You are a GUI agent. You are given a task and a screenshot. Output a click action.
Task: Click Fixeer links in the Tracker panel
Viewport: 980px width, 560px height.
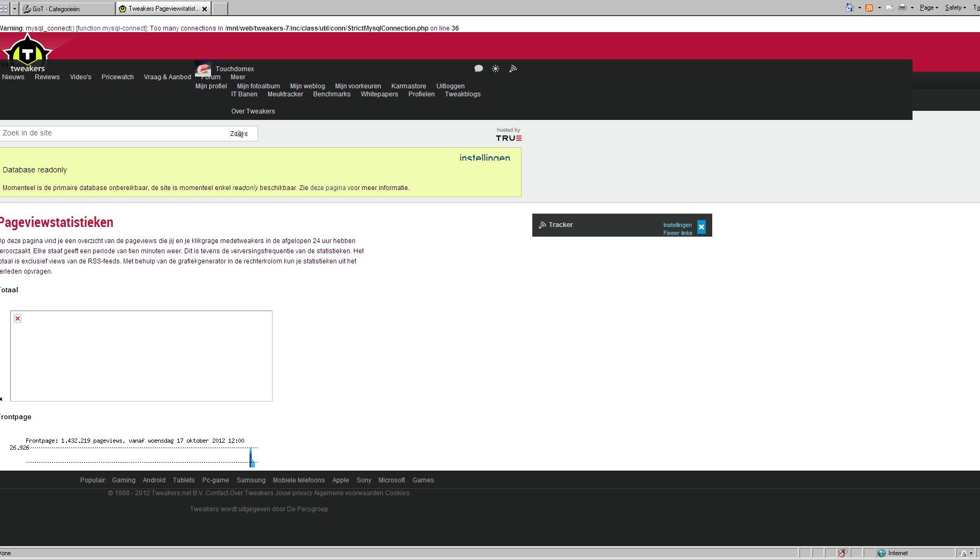pyautogui.click(x=678, y=233)
